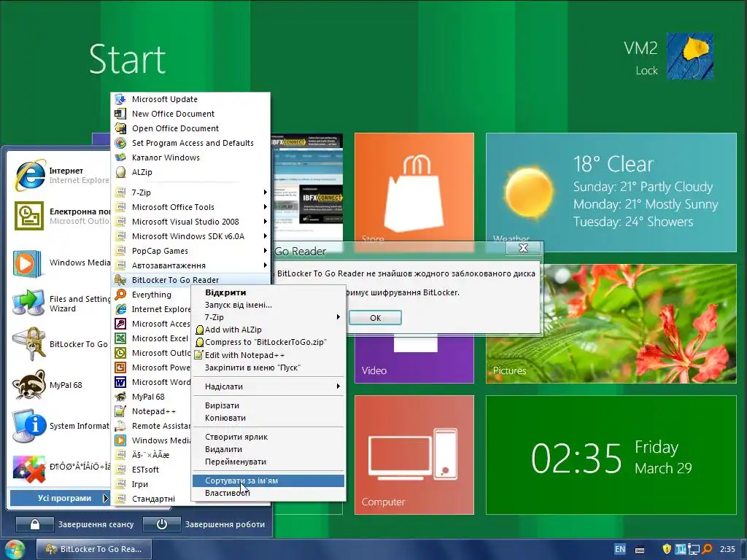Choose Compress to "BitLockerToGo.zip"
Image resolution: width=747 pixels, height=560 pixels.
click(268, 342)
